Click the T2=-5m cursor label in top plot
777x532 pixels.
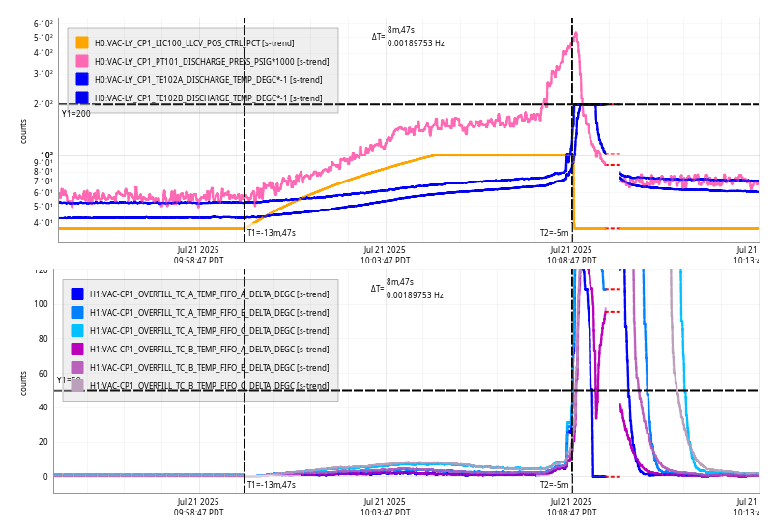tap(554, 232)
